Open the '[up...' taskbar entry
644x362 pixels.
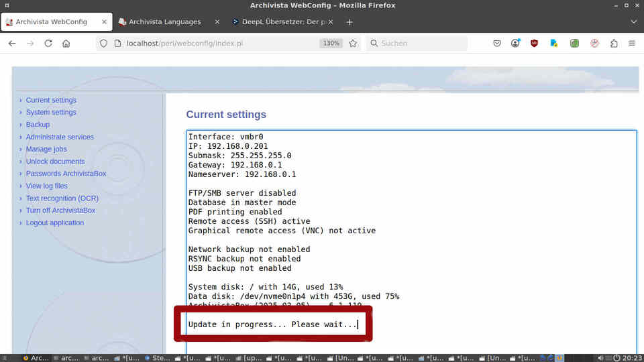point(249,358)
